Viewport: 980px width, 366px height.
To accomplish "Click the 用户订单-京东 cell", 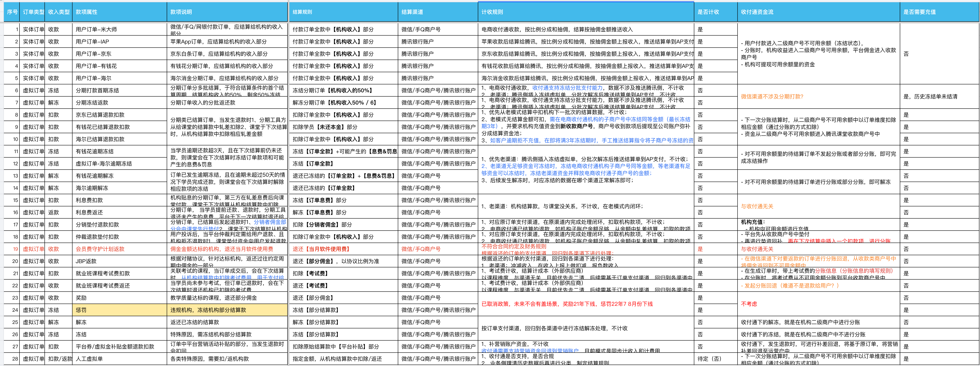I will point(119,54).
